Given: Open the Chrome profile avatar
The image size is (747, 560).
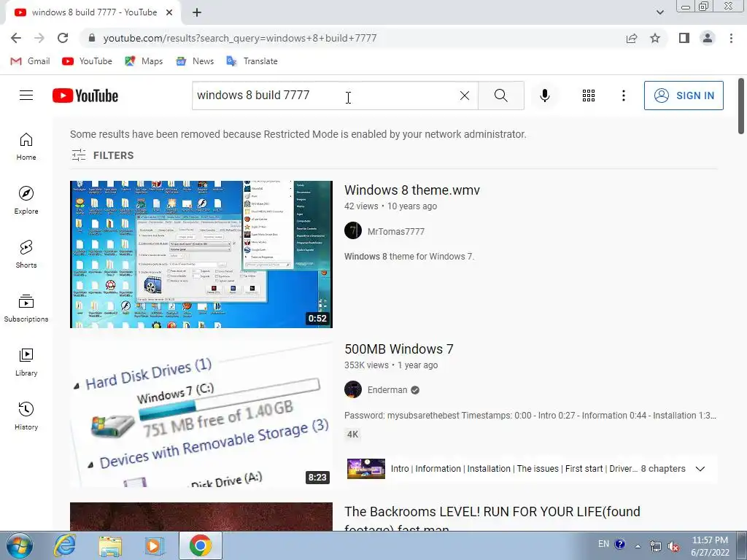Looking at the screenshot, I should [708, 38].
